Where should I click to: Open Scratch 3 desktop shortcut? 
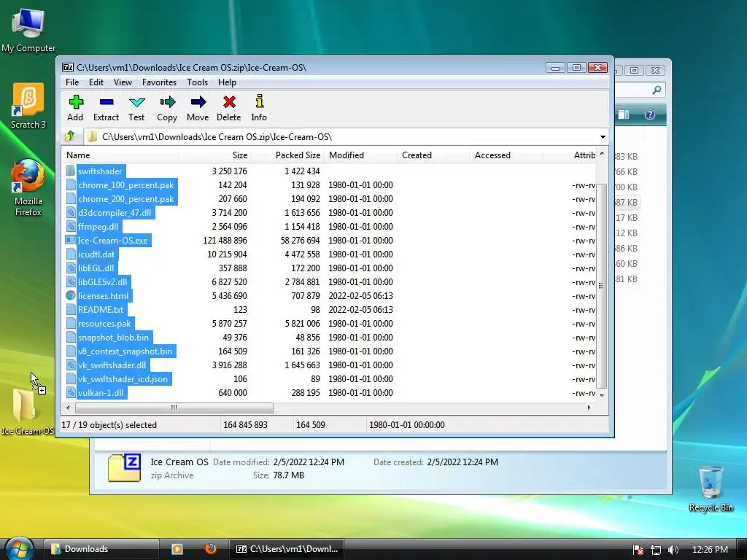coord(28,105)
